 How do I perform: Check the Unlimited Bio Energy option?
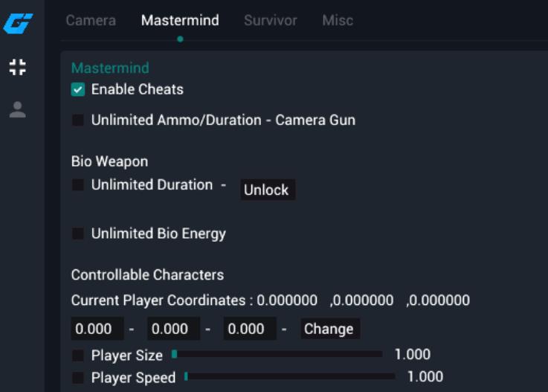pyautogui.click(x=78, y=234)
